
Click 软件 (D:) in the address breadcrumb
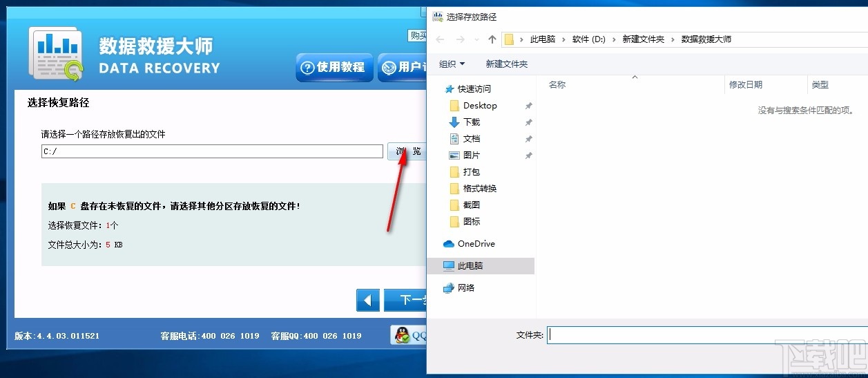588,39
